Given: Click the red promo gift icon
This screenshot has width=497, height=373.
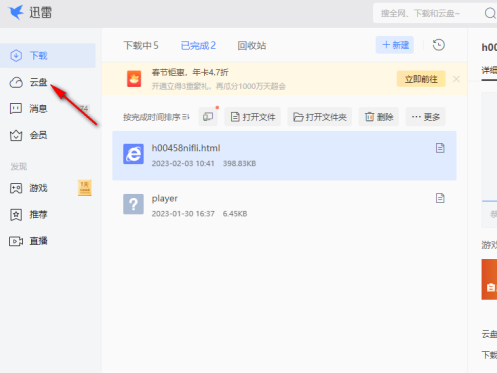Looking at the screenshot, I should tap(134, 79).
